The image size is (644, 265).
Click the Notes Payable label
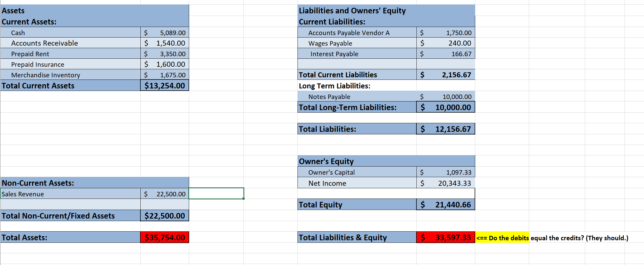coord(357,96)
